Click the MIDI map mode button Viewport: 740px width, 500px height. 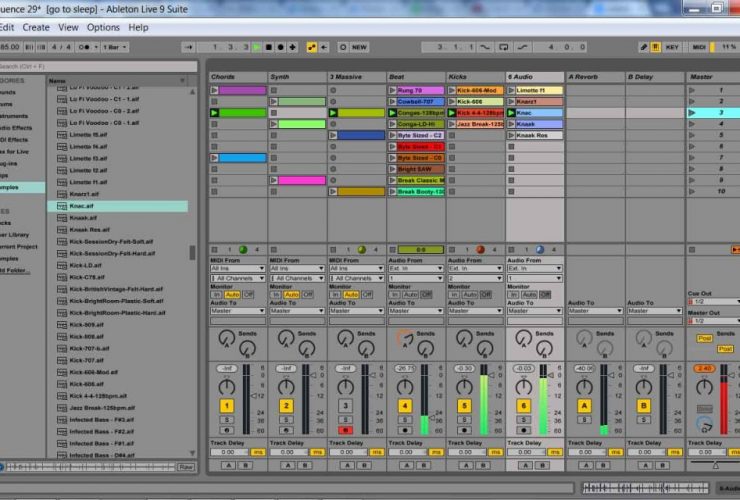699,47
